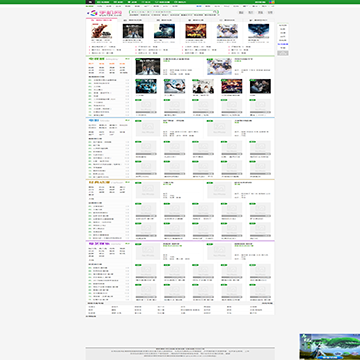Click the orange-titled section's header icon
This screenshot has height=360, width=360.
[90, 182]
